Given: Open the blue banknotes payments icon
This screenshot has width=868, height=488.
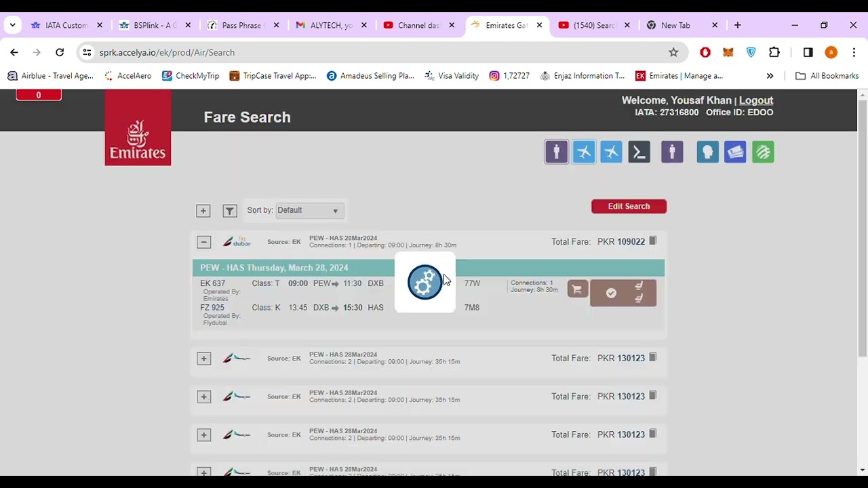Looking at the screenshot, I should [735, 152].
